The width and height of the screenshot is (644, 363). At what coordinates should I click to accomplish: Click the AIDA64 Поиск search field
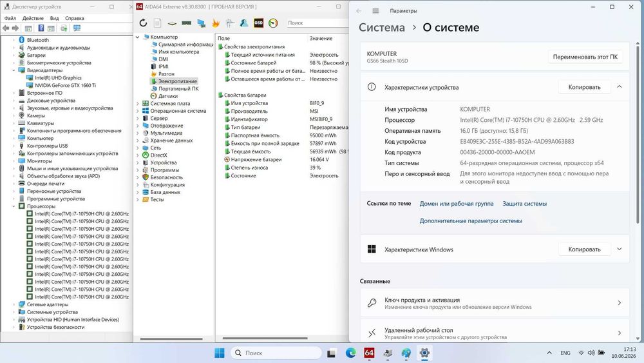[x=316, y=23]
